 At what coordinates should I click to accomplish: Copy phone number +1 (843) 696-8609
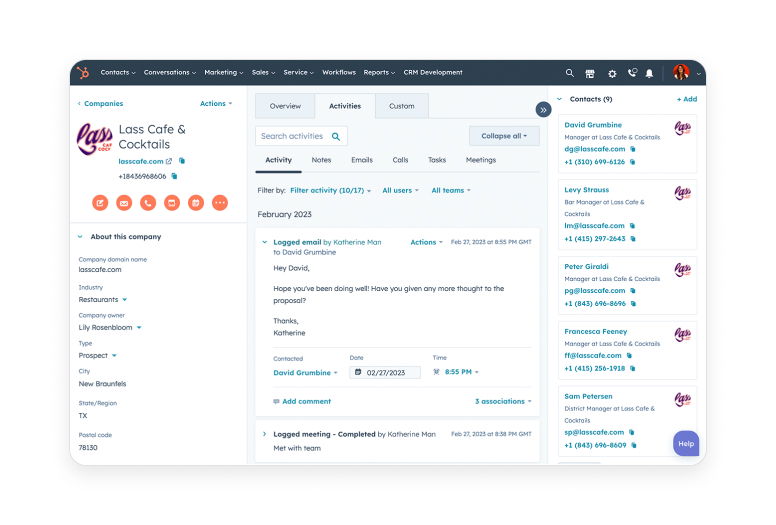(634, 445)
